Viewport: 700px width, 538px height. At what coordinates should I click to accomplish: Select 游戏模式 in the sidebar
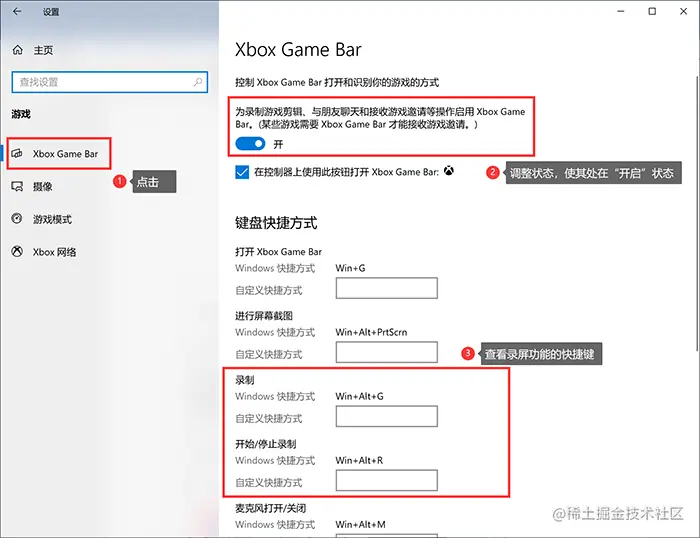click(52, 219)
